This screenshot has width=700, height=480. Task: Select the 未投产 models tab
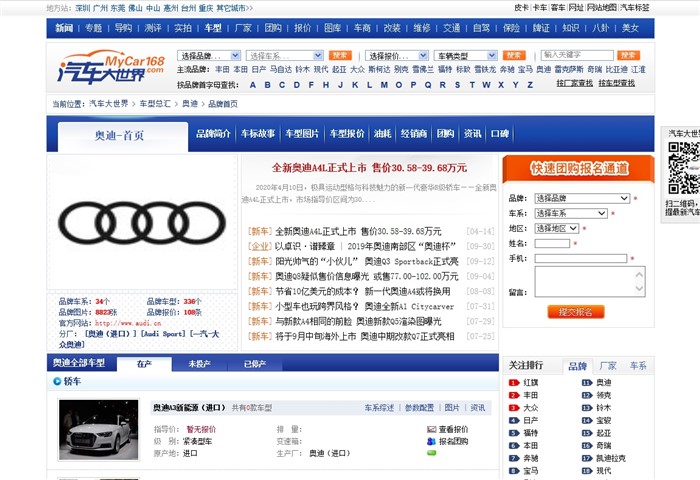[200, 364]
